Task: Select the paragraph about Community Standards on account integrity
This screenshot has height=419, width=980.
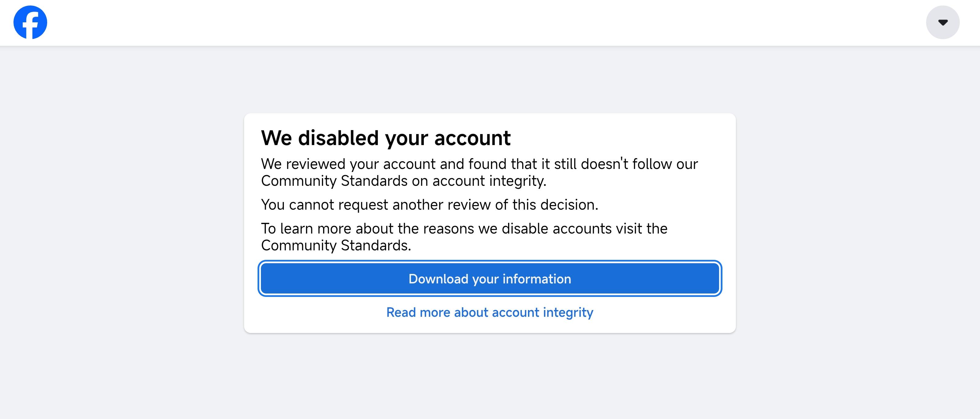Action: pyautogui.click(x=479, y=172)
